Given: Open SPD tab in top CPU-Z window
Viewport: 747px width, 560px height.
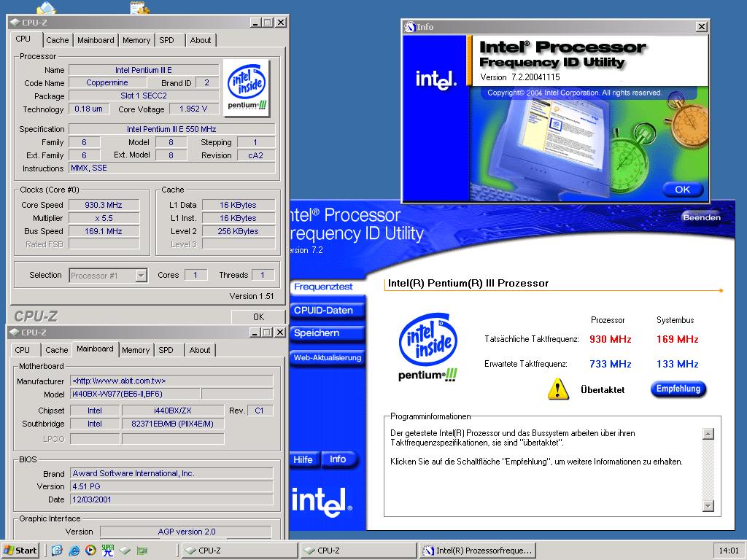Looking at the screenshot, I should click(x=167, y=41).
